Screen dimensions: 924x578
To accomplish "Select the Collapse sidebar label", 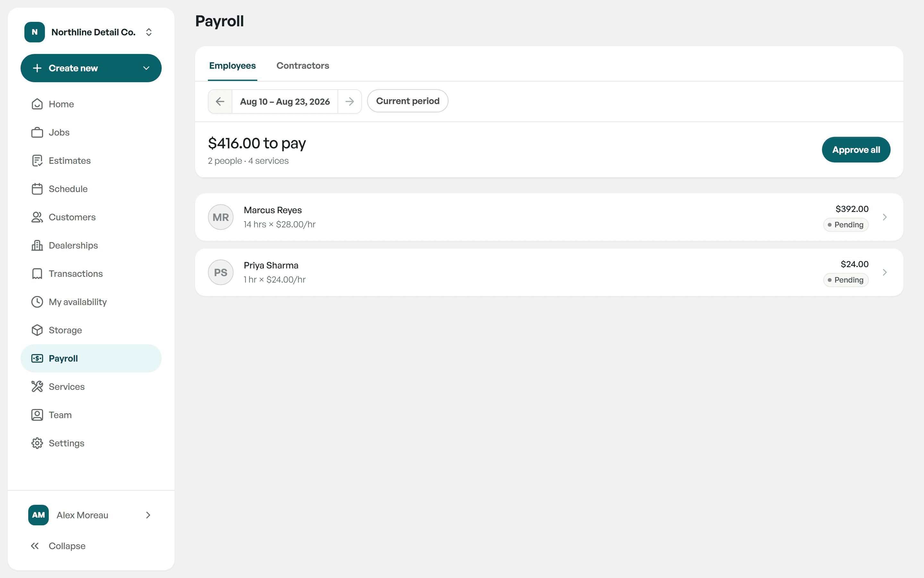I will 67,546.
